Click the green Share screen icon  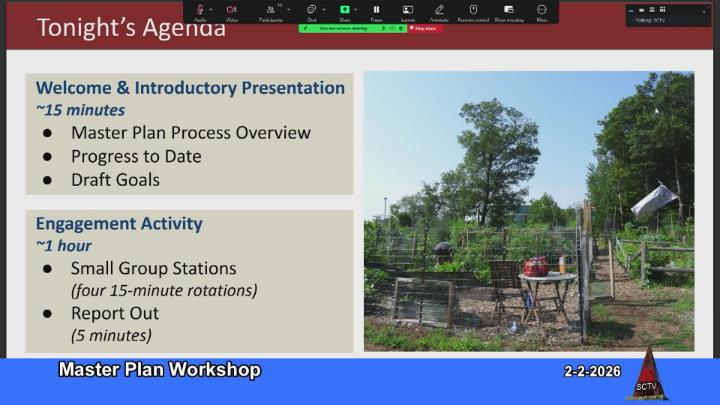tap(345, 10)
